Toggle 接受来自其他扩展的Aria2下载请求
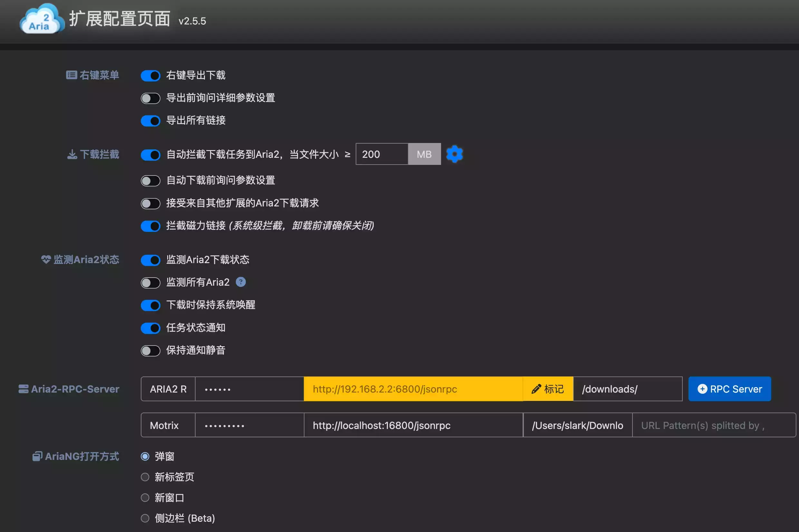The image size is (799, 532). [150, 204]
